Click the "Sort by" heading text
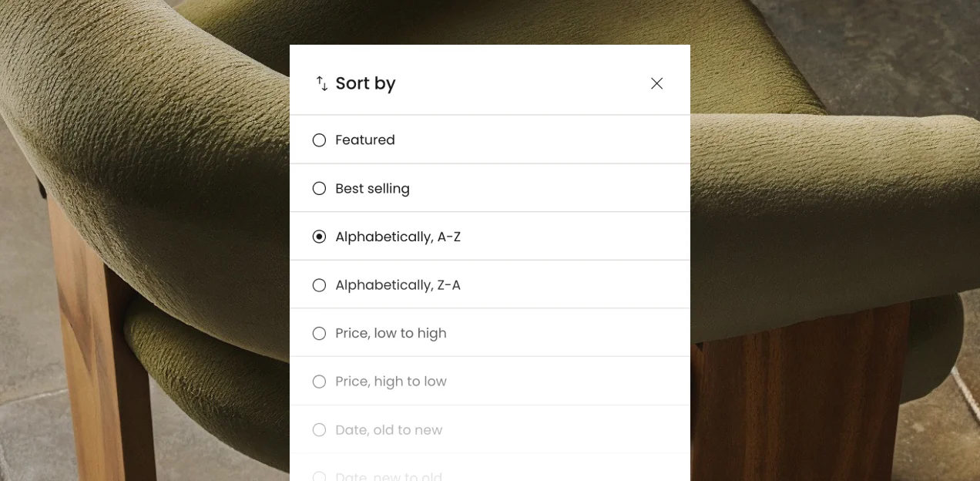Image resolution: width=980 pixels, height=481 pixels. point(365,83)
